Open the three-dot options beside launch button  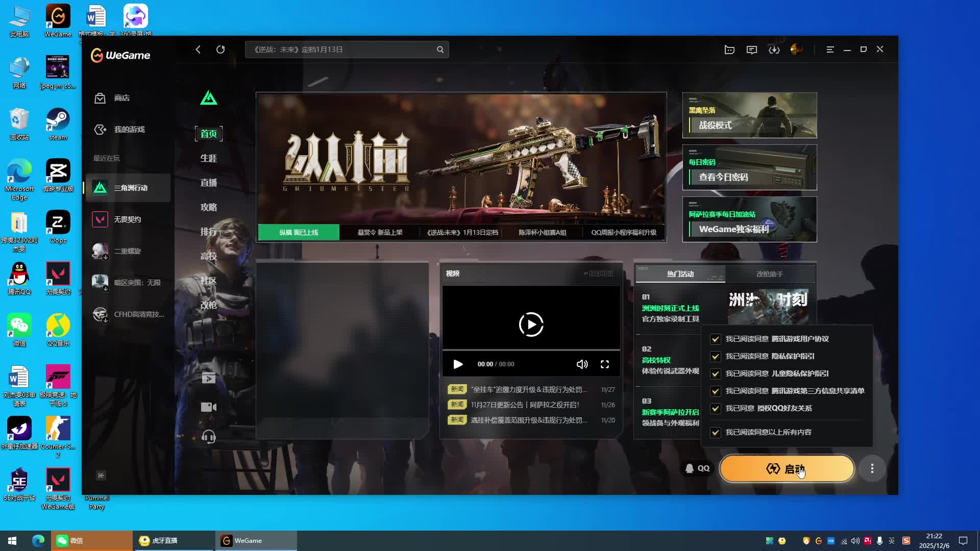[872, 468]
